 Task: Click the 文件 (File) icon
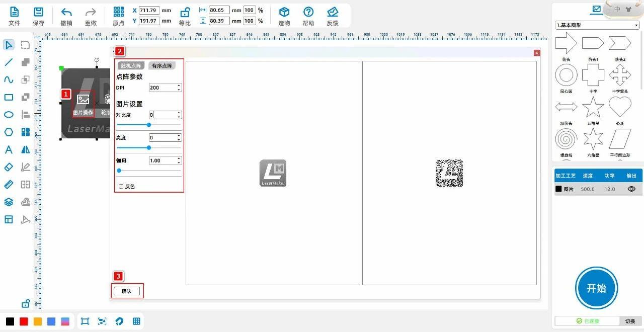[15, 12]
